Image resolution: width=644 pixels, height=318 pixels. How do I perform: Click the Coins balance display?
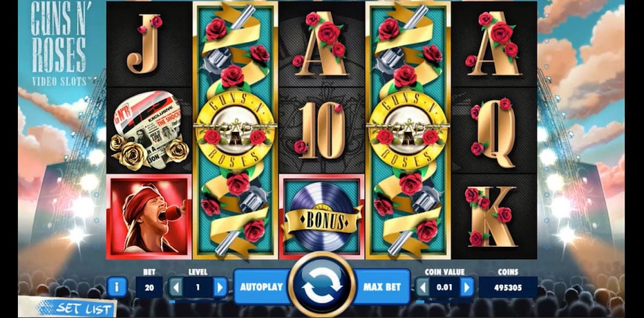coord(508,287)
